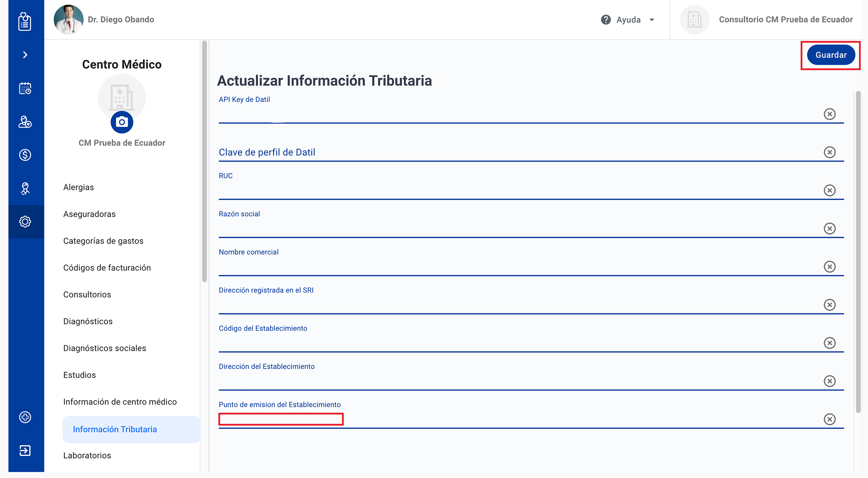Viewport: 868px width, 478px height.
Task: Open the Ayuda dropdown menu
Action: pyautogui.click(x=628, y=20)
